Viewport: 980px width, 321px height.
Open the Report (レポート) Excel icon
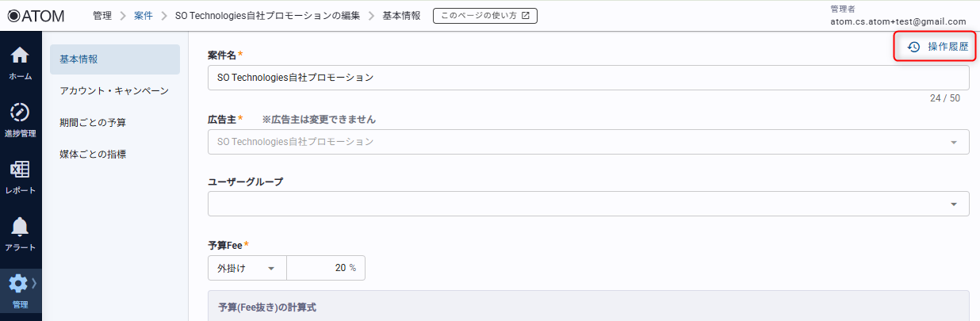tap(21, 170)
